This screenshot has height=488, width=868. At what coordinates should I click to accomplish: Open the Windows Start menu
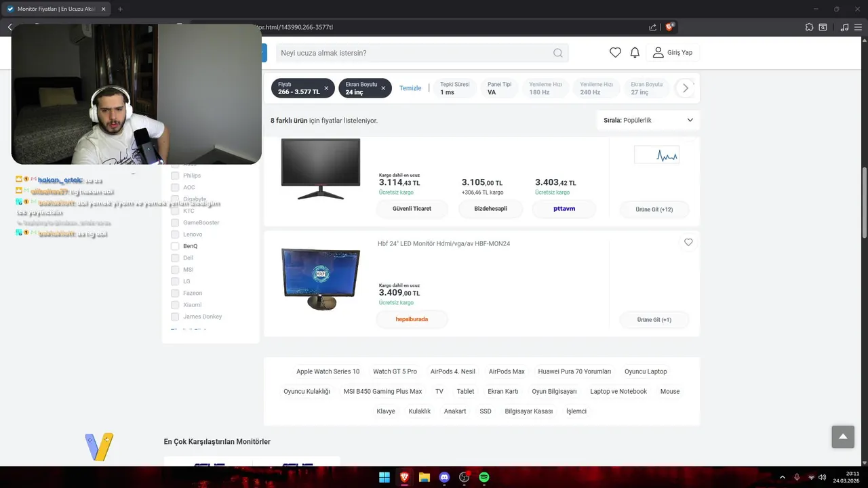[384, 477]
